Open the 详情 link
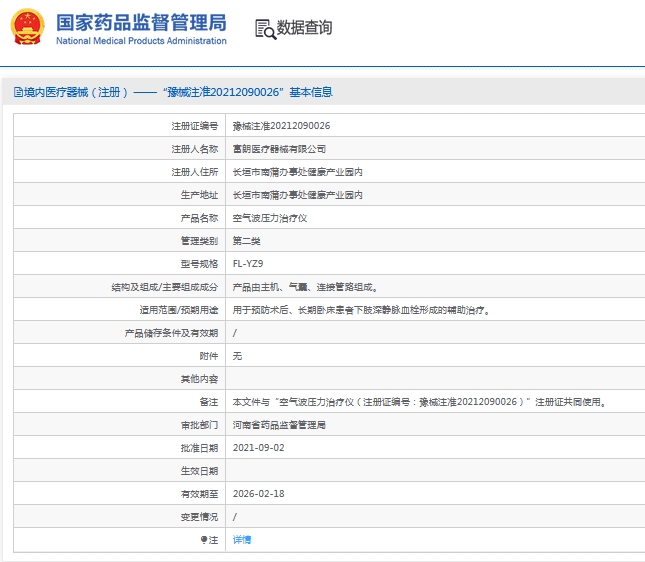 coord(241,539)
